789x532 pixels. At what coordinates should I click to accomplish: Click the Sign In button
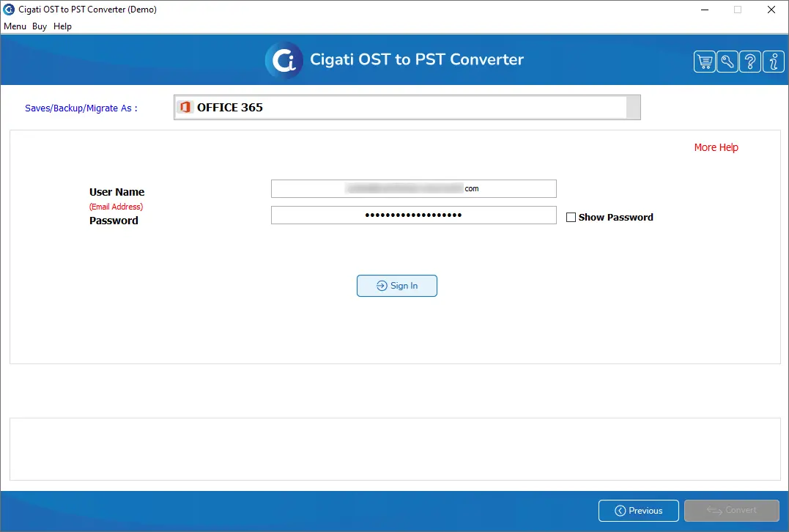tap(396, 286)
